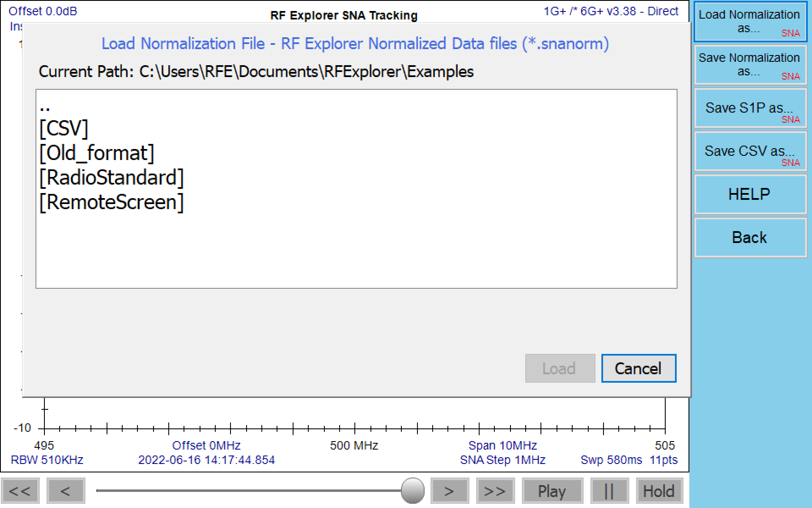Click the 505 stop frequency label
The width and height of the screenshot is (812, 508).
tap(665, 445)
